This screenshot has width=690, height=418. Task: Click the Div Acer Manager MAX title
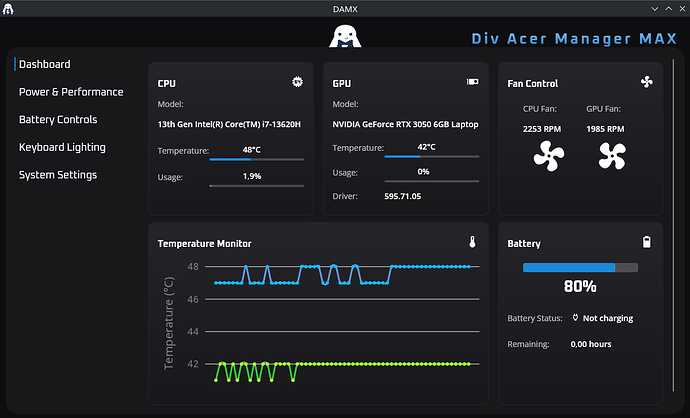[574, 39]
